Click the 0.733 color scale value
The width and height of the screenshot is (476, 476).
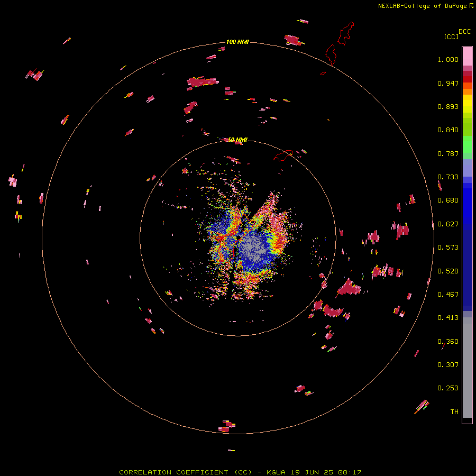pos(448,177)
